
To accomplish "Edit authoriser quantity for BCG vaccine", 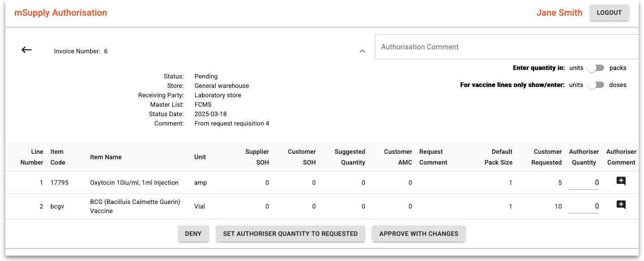I will [584, 206].
